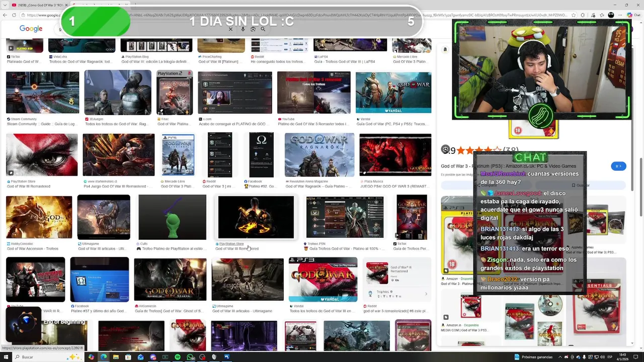Open 3DJuegos Ragnarök trophies thumbnail
Screen dimensions: 644x362
click(x=117, y=93)
